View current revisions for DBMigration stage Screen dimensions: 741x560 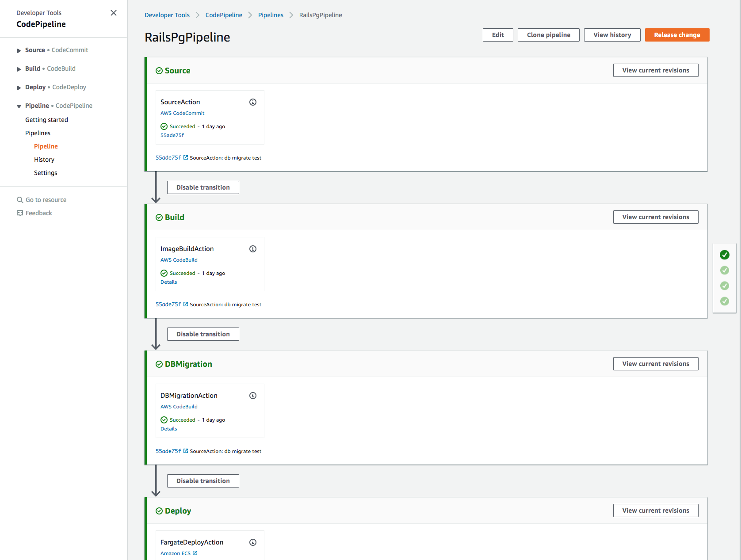(x=656, y=364)
